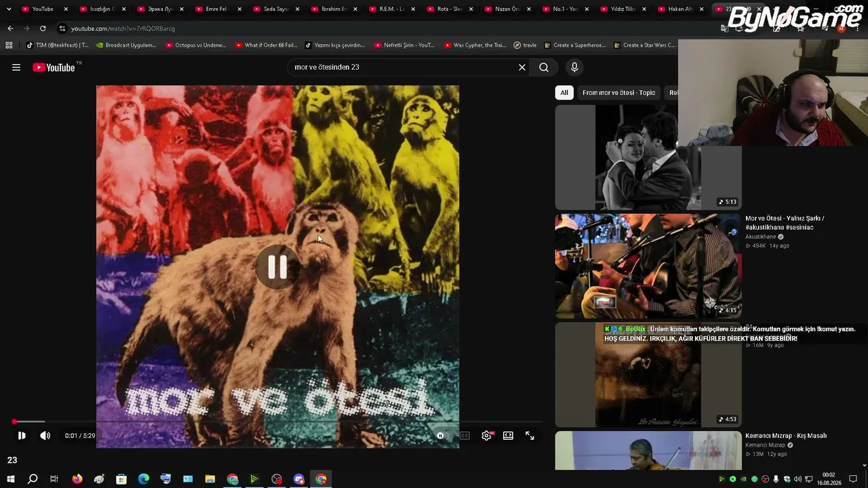Viewport: 868px width, 488px height.
Task: Expand the tab search dropdown arrow
Action: coord(9,9)
